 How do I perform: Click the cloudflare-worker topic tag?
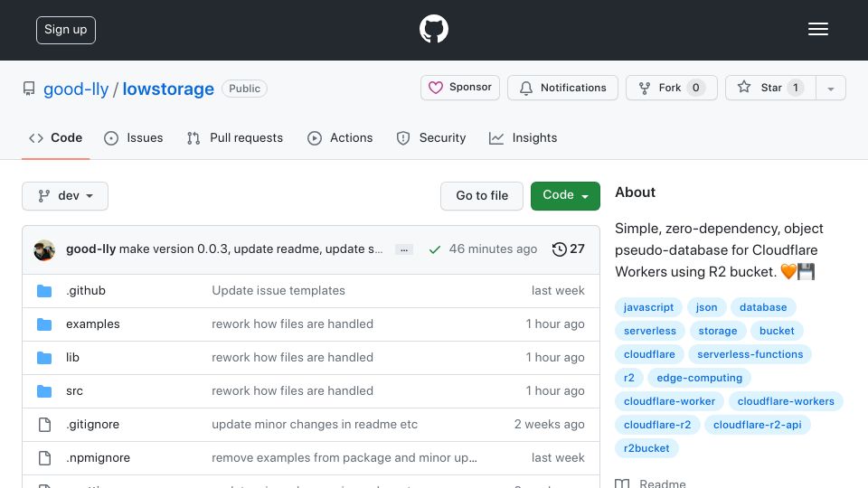(x=669, y=401)
